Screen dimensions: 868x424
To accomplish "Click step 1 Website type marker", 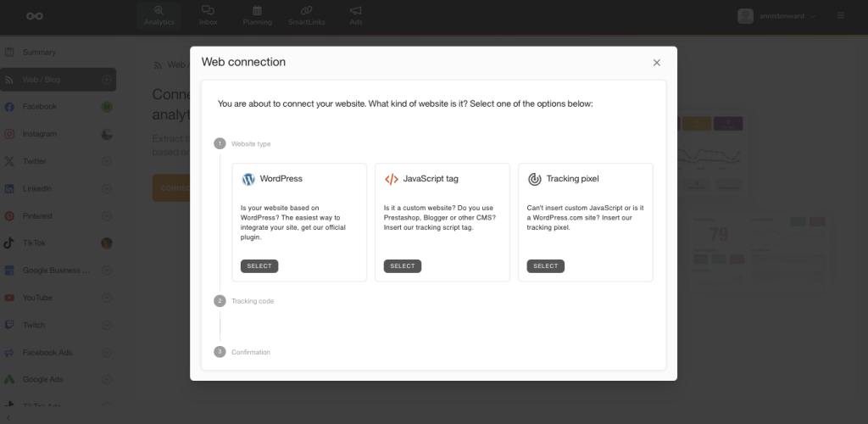I will [220, 144].
